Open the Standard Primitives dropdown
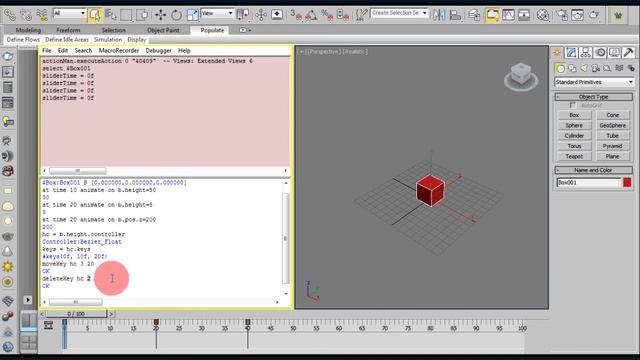The height and width of the screenshot is (360, 640). (594, 82)
